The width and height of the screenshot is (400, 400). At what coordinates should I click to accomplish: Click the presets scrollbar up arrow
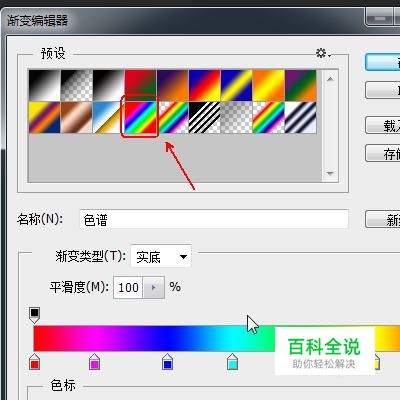(x=330, y=79)
